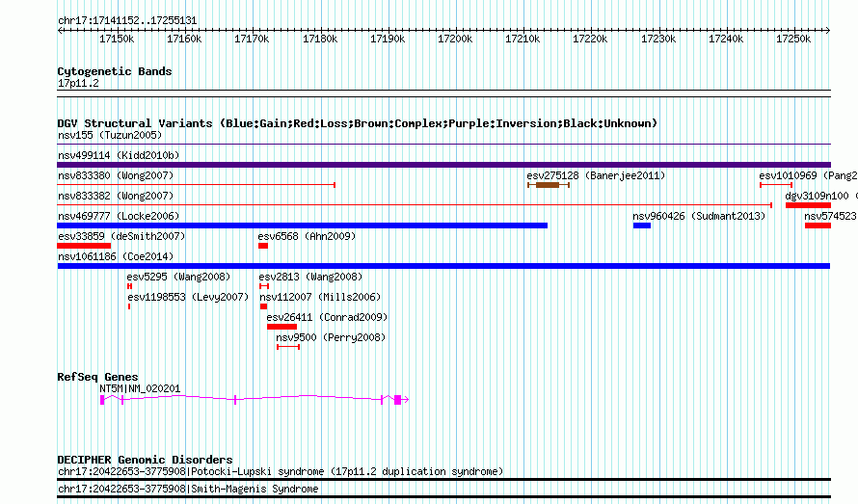Select the long red nsv833382 loss line
858x504 pixels.
click(415, 205)
